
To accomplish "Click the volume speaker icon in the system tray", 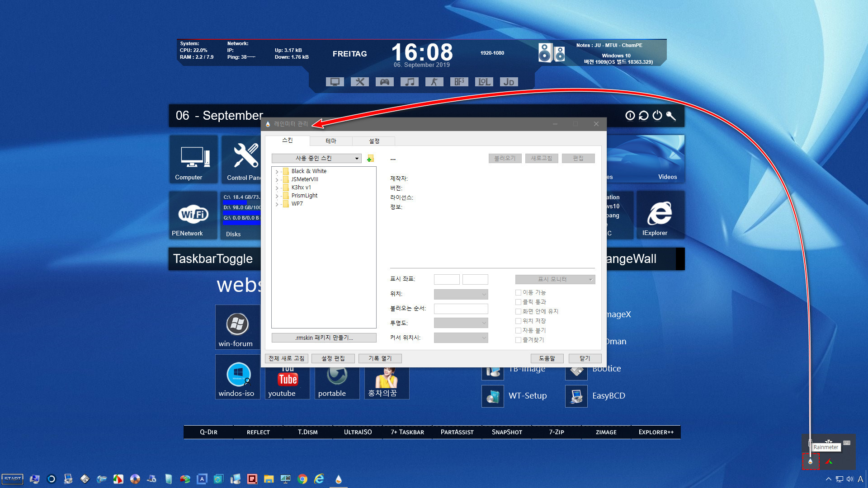I will 850,479.
